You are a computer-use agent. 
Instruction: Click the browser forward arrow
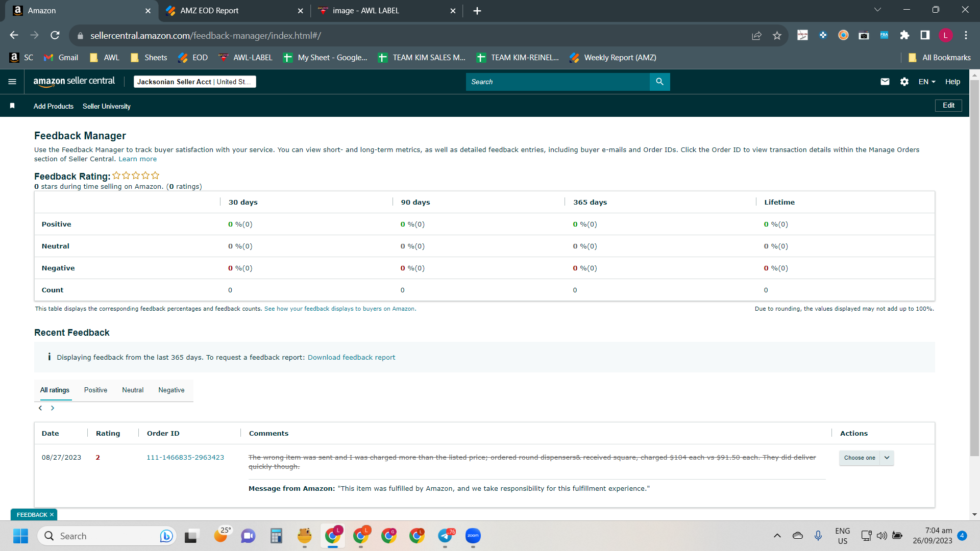(34, 35)
